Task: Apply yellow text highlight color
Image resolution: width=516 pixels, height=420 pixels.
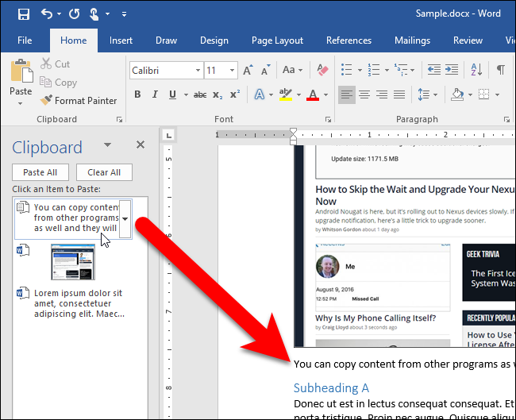Action: (x=285, y=94)
